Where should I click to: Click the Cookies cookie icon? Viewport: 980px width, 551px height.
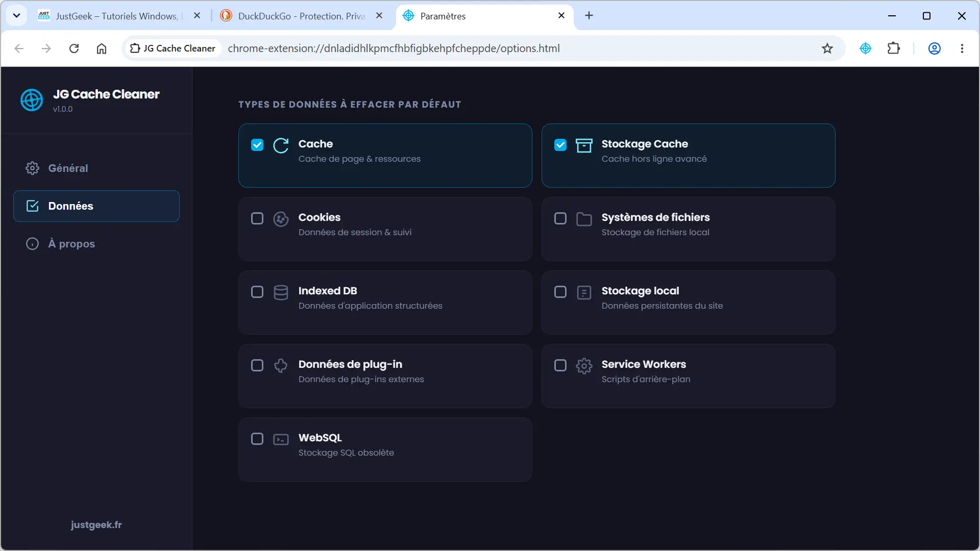point(281,219)
